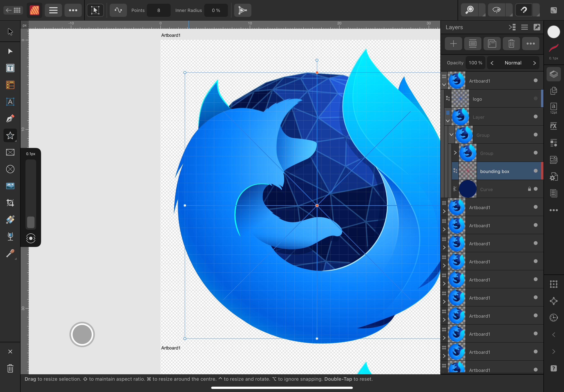The width and height of the screenshot is (564, 392).
Task: Hide the Layer row visibility dot
Action: pyautogui.click(x=535, y=117)
